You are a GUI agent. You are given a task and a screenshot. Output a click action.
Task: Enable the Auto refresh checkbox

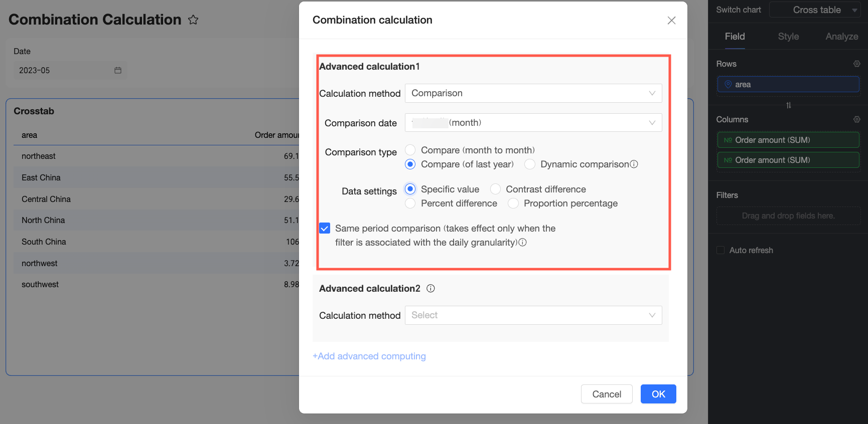click(x=720, y=250)
